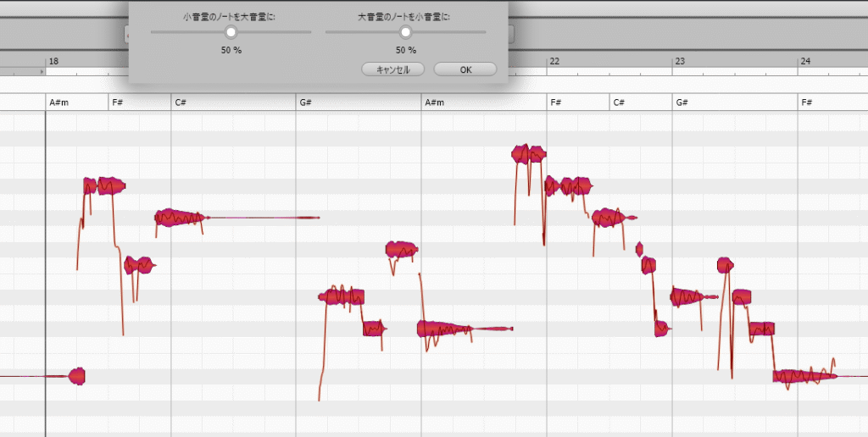This screenshot has width=868, height=437.
Task: Select the F# chord label at bar 22
Action: point(556,102)
